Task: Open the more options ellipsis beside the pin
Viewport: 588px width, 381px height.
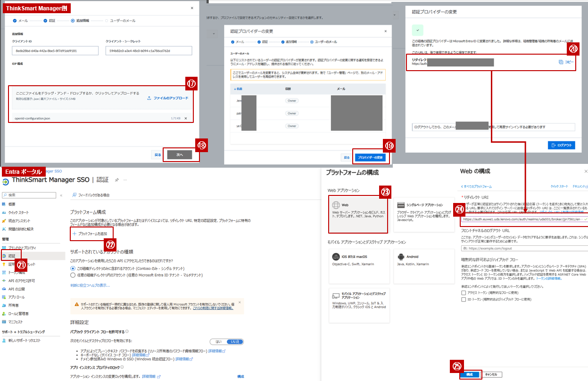Action: (125, 180)
